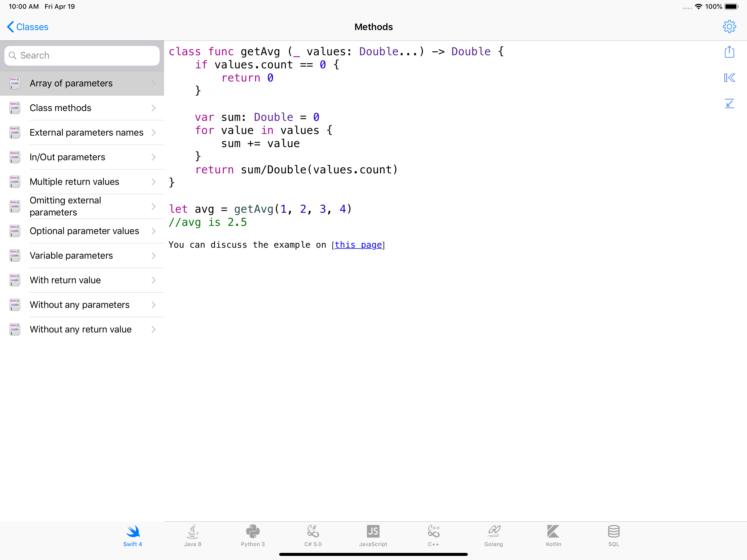Viewport: 747px width, 560px height.
Task: Switch to the C++ tab
Action: point(433,536)
